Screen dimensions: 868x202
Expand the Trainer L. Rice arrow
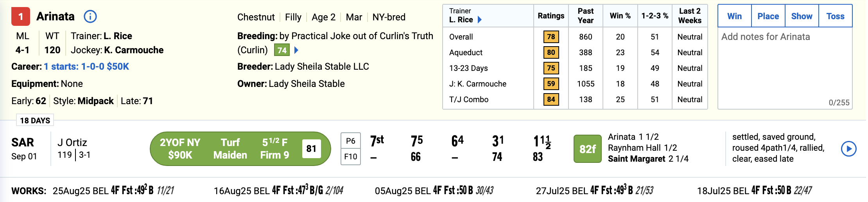point(480,20)
